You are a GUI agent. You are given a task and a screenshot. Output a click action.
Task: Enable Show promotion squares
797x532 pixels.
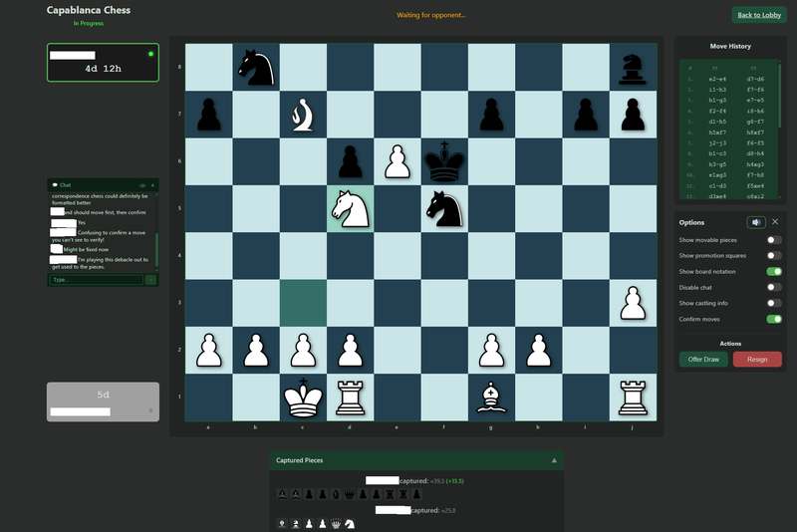(x=774, y=256)
